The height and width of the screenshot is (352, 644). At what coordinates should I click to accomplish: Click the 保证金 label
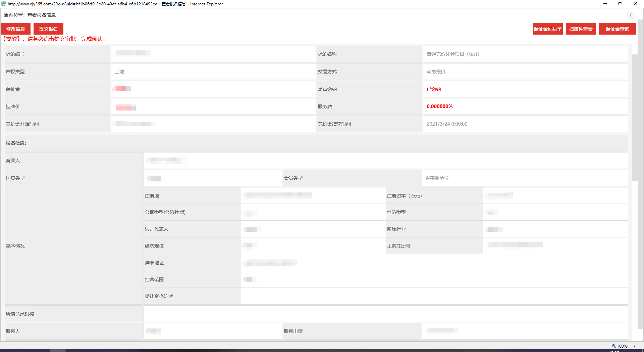pyautogui.click(x=13, y=89)
